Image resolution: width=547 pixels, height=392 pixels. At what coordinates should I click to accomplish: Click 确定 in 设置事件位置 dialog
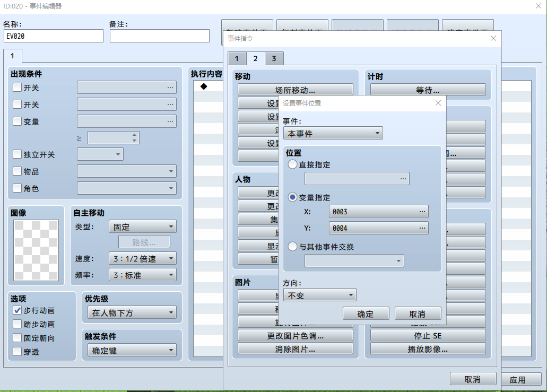366,313
